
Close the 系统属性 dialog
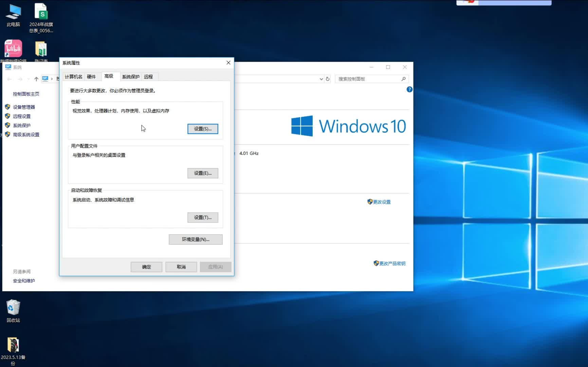pyautogui.click(x=228, y=63)
